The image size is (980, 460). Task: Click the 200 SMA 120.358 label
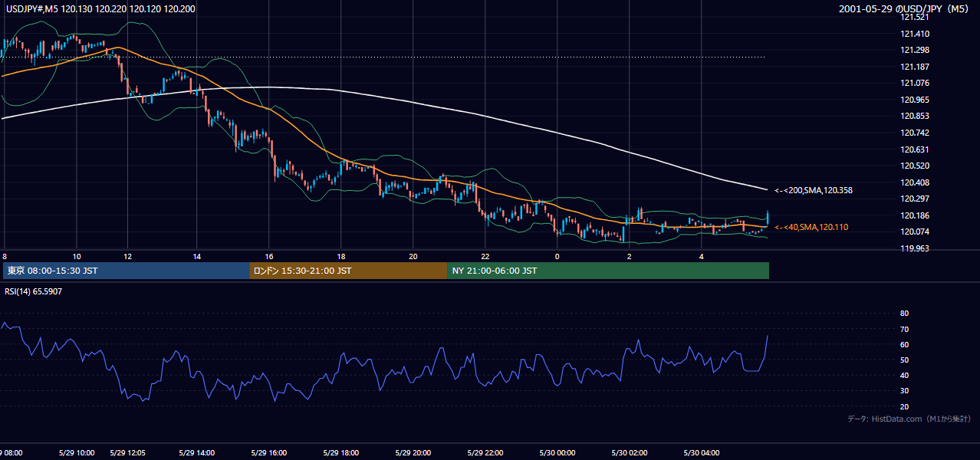click(814, 190)
